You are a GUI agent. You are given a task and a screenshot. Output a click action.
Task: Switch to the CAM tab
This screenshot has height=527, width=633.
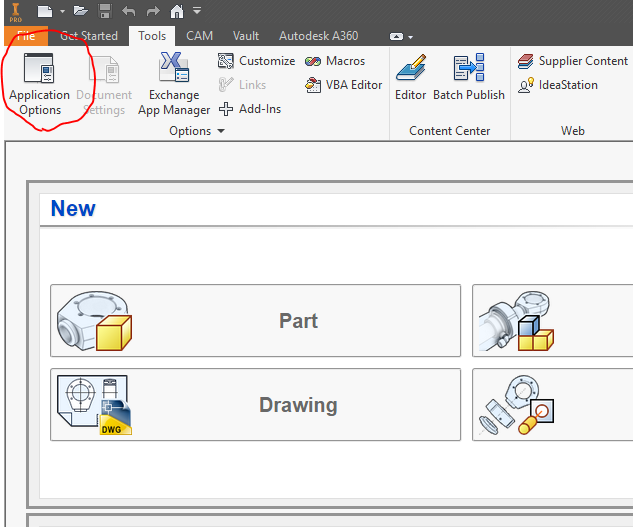pyautogui.click(x=199, y=36)
